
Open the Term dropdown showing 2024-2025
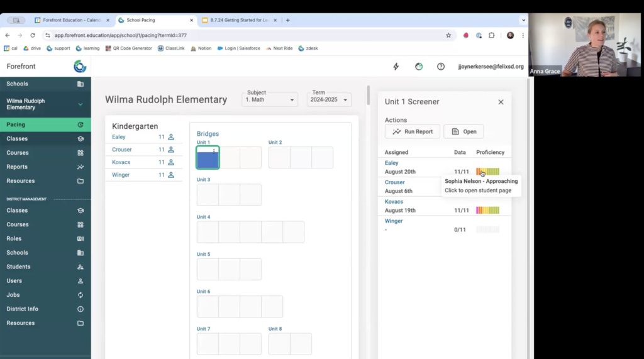329,99
